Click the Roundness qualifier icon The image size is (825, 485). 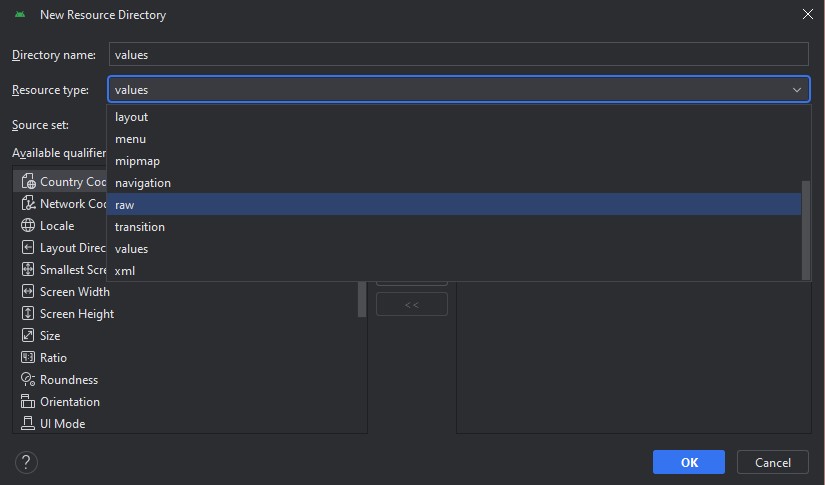(x=28, y=380)
